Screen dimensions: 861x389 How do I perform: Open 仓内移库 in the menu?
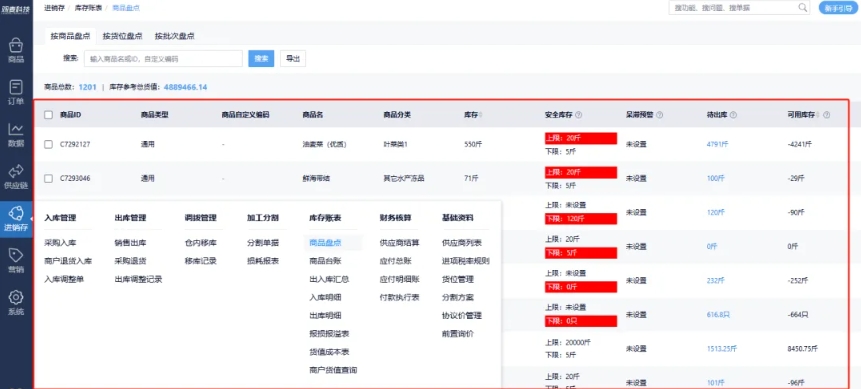[200, 243]
